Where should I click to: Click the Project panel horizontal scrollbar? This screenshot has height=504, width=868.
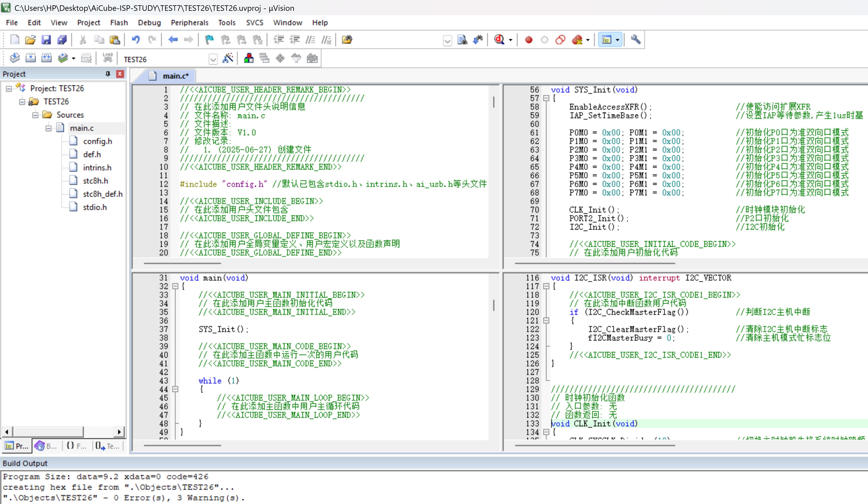tap(48, 432)
